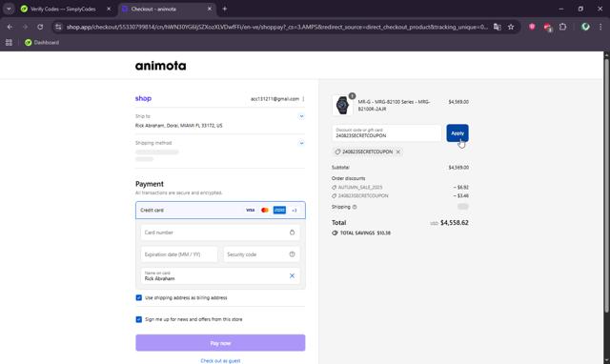
Task: Click the Total amount $4,558.62
Action: (454, 222)
